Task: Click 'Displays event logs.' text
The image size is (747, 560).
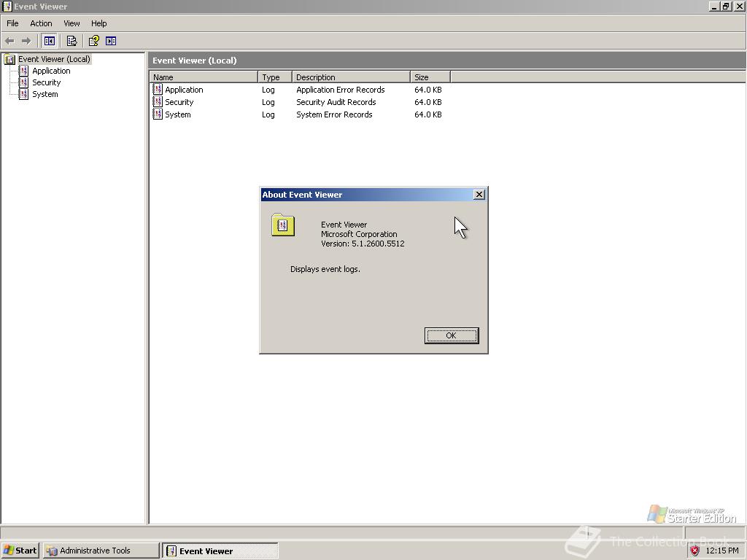Action: click(x=325, y=269)
